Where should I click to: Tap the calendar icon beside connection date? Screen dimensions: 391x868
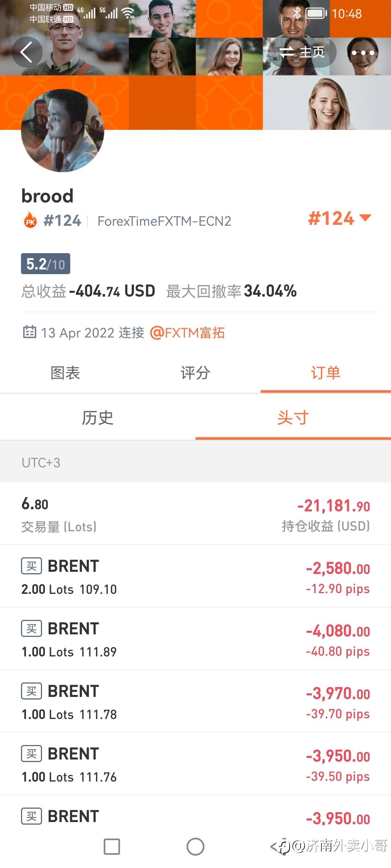(29, 332)
